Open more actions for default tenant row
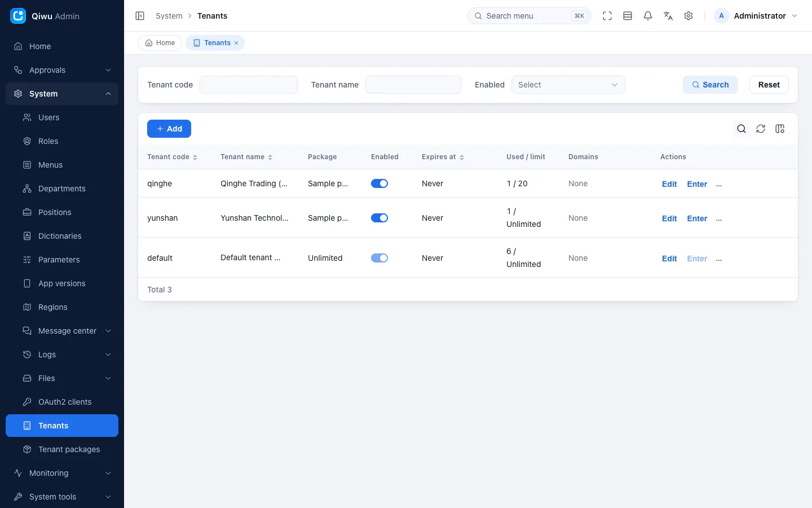Screen dimensions: 812x508 719,259
